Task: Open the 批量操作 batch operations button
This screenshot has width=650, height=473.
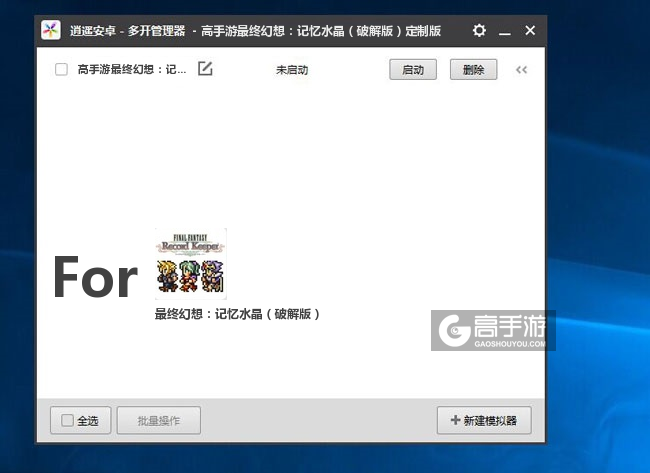Action: 159,420
